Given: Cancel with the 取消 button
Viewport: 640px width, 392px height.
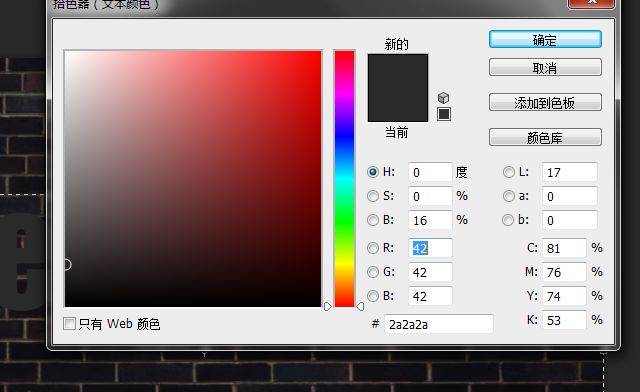Looking at the screenshot, I should (545, 67).
